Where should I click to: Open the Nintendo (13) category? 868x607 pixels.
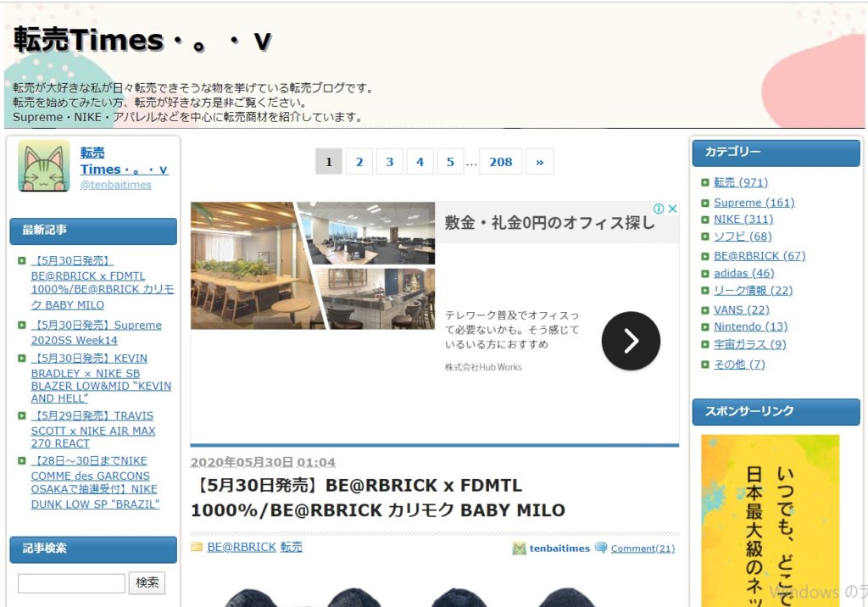[x=751, y=326]
